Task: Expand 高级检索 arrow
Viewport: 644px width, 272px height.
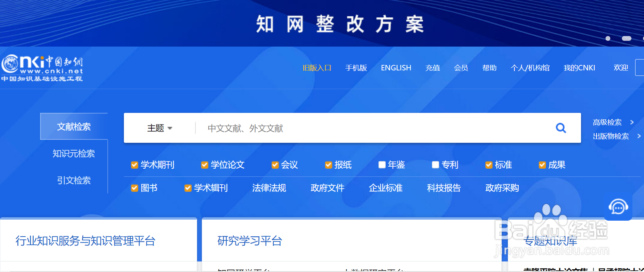Action: coord(632,122)
